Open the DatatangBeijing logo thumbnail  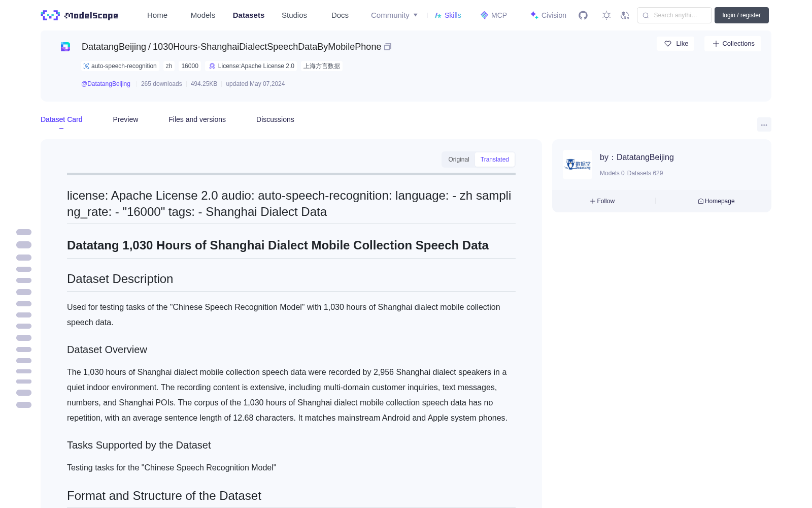[578, 165]
